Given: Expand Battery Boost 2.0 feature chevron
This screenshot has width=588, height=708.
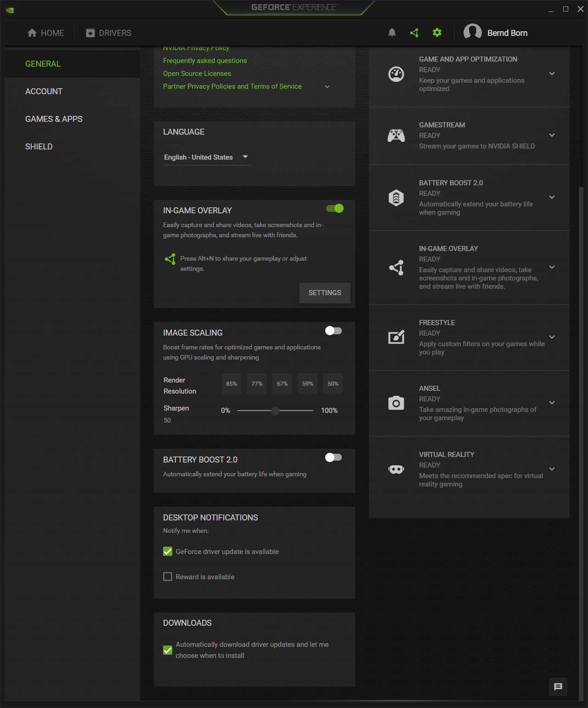Looking at the screenshot, I should [552, 197].
